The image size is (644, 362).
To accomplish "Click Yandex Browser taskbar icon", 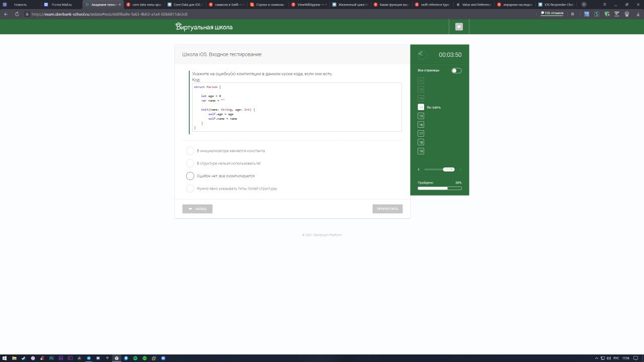I will point(117,358).
